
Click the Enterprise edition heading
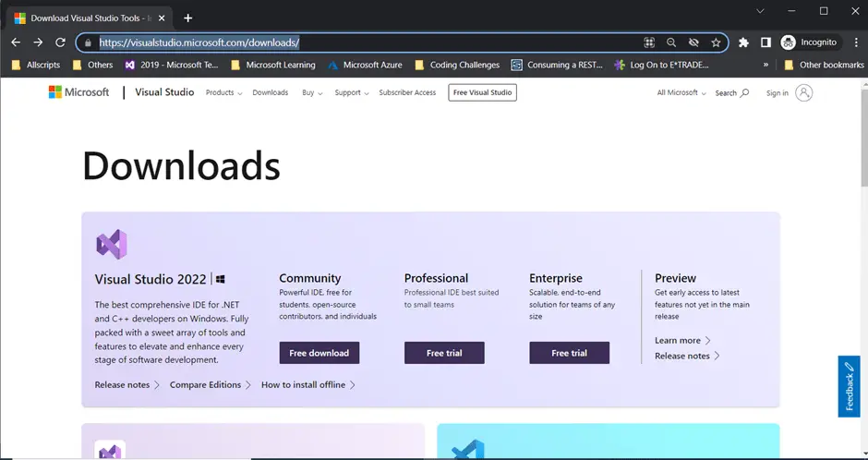(556, 278)
